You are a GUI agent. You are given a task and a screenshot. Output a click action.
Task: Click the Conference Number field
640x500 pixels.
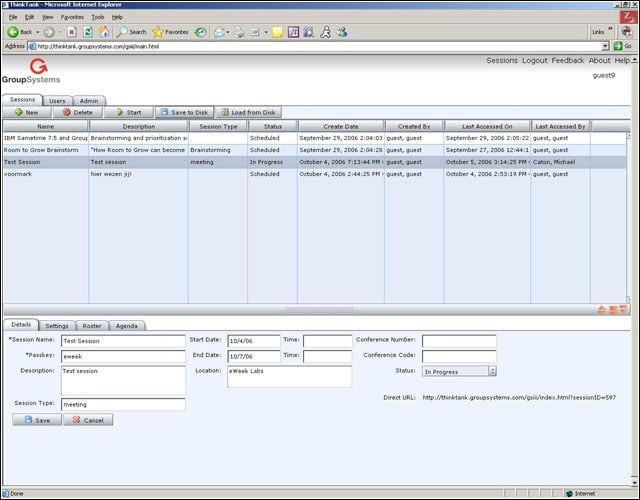(x=459, y=341)
